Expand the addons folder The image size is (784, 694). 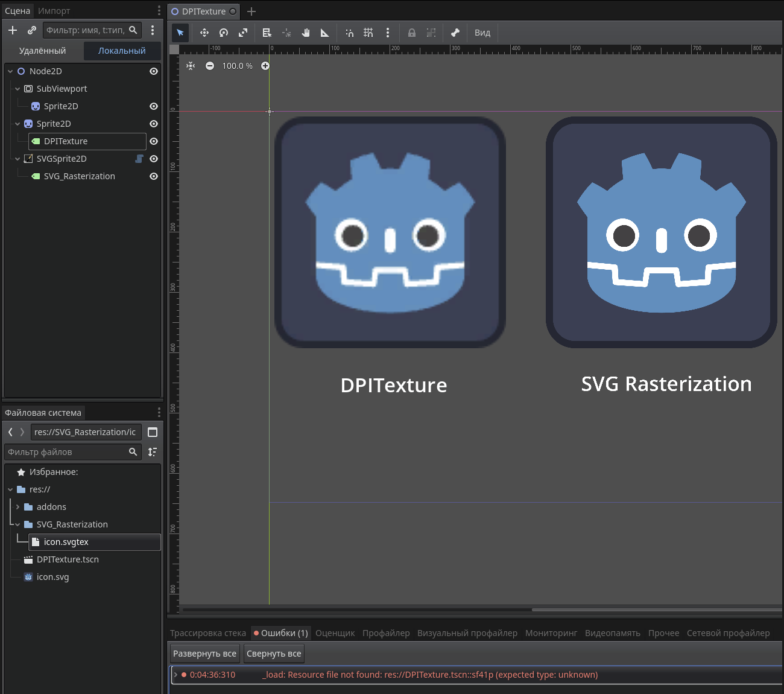pos(17,507)
